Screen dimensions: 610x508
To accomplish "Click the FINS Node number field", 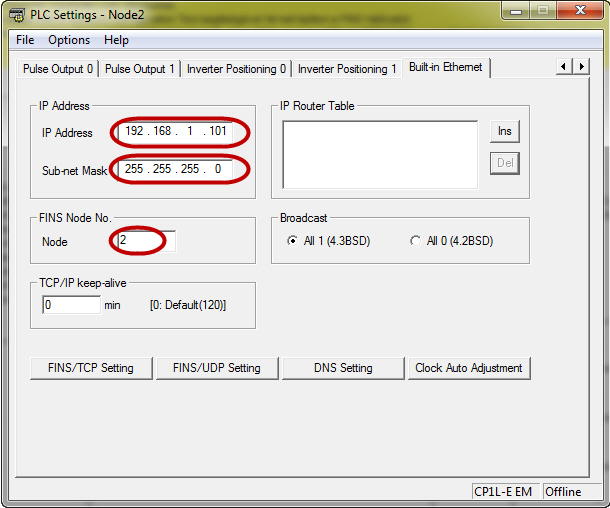I will coord(147,241).
